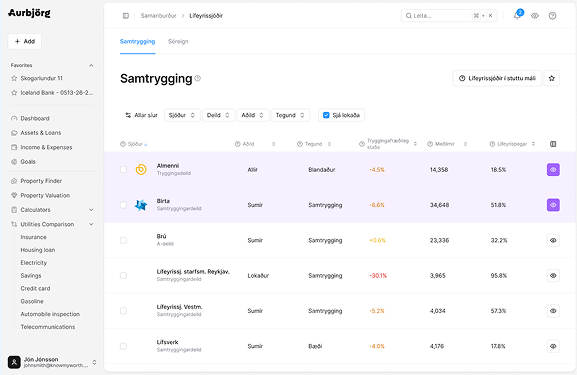577x375 pixels.
Task: Open Lífeyrissjóðir í stuttu máli button
Action: pos(497,78)
